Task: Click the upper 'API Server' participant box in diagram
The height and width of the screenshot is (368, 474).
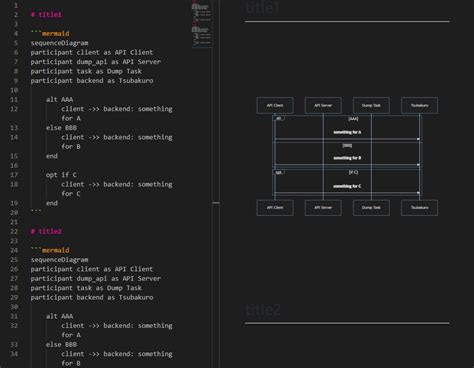Action: coord(323,105)
